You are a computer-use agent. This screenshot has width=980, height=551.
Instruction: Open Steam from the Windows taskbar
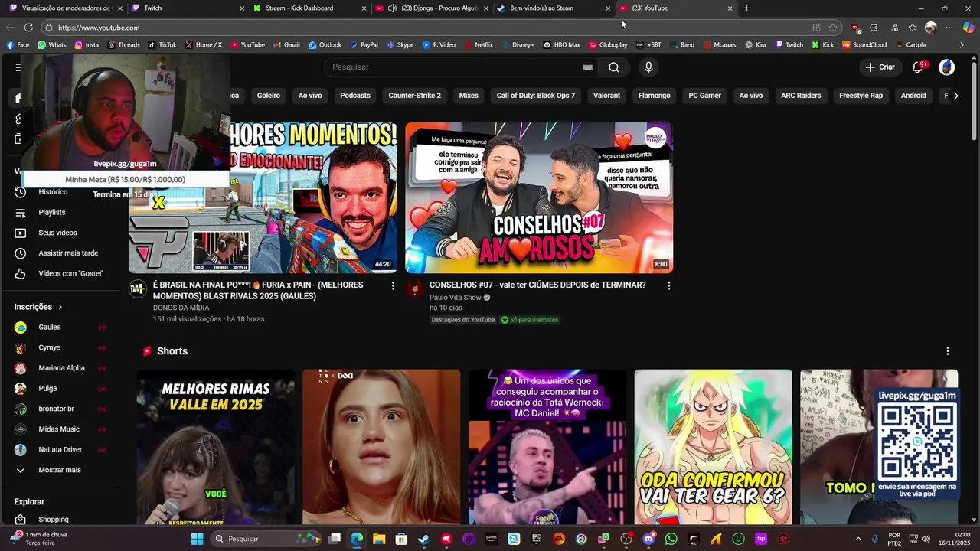click(423, 539)
